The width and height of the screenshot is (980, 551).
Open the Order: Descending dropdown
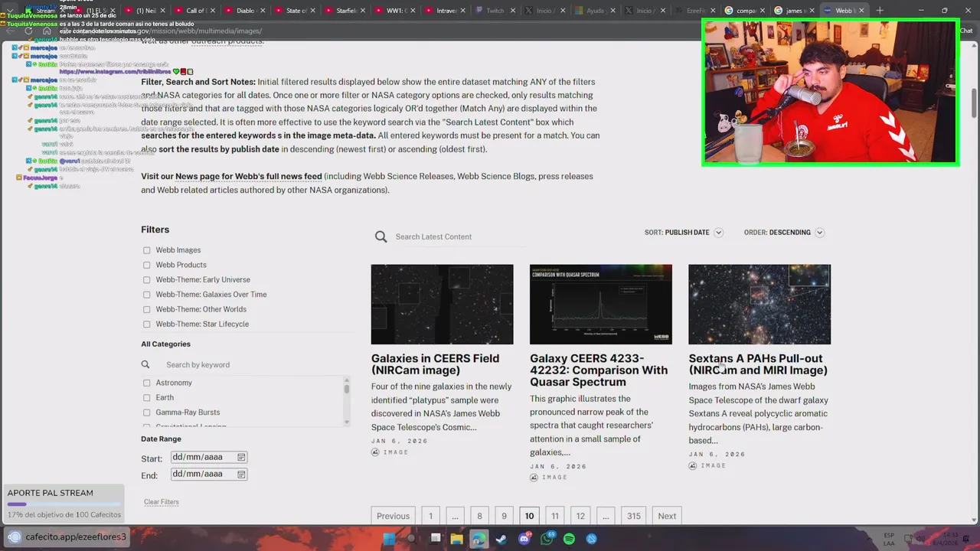(x=784, y=233)
